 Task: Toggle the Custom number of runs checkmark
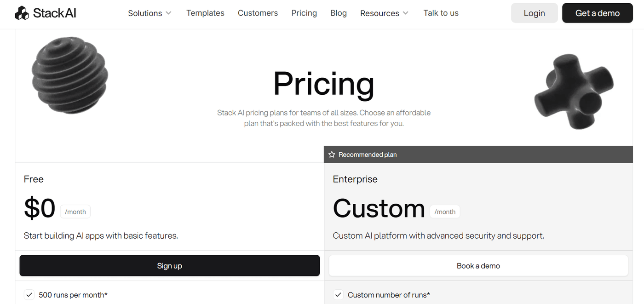point(338,295)
